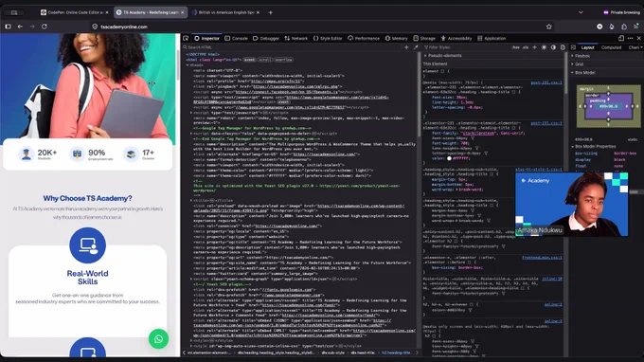Viewport: 644px width, 362px height.
Task: Open the Storage panel
Action: click(x=424, y=38)
